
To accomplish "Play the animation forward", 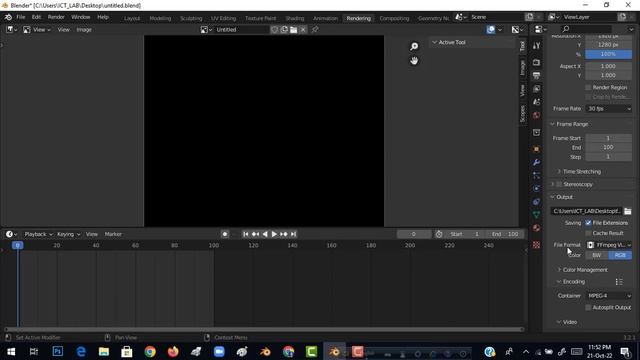I will [274, 234].
